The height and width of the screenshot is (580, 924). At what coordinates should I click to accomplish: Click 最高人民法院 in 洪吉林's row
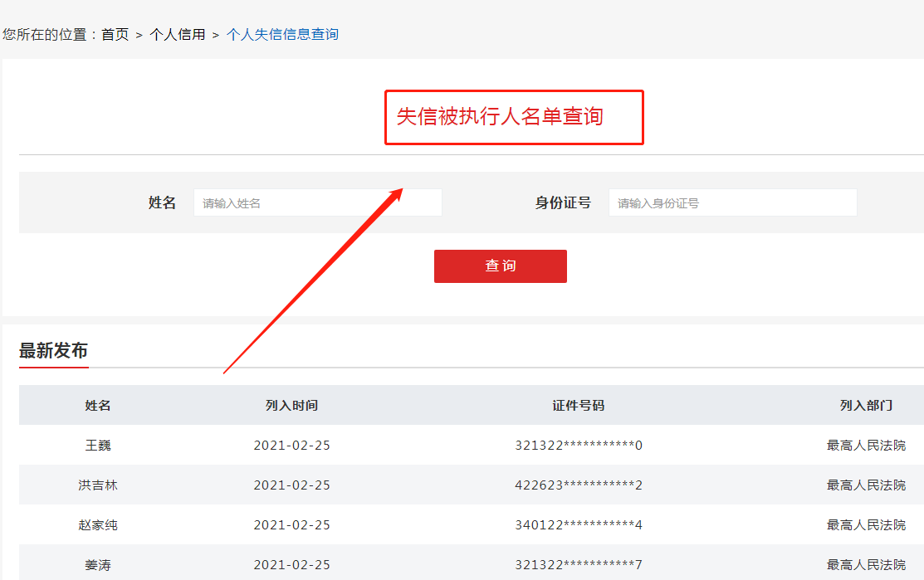(x=866, y=485)
